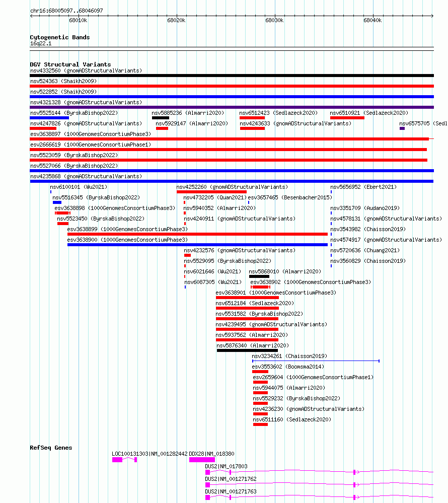Click the nsv4321328 purple variant bar
The height and width of the screenshot is (503, 448).
(x=232, y=107)
